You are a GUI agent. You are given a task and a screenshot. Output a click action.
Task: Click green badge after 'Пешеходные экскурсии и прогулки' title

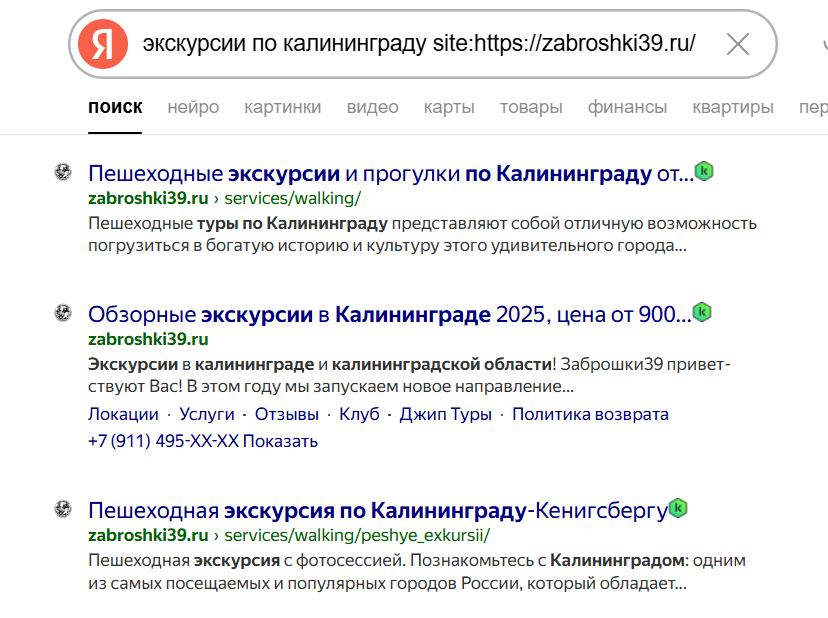point(704,171)
